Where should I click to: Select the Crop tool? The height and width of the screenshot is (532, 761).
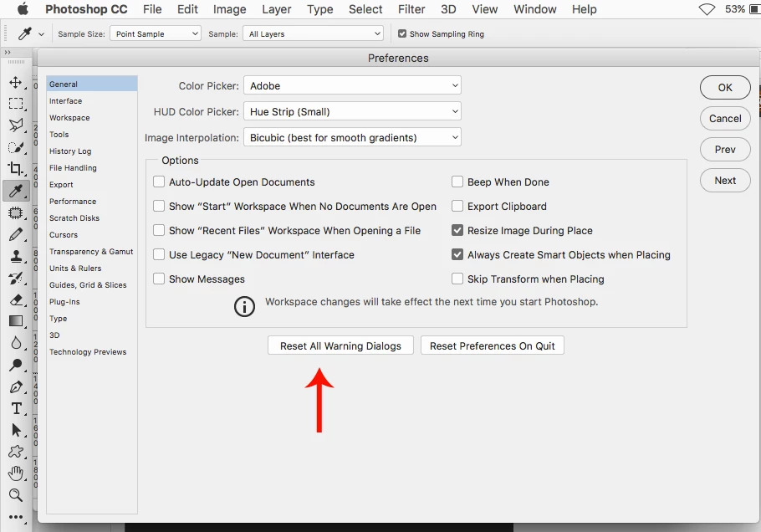coord(16,168)
